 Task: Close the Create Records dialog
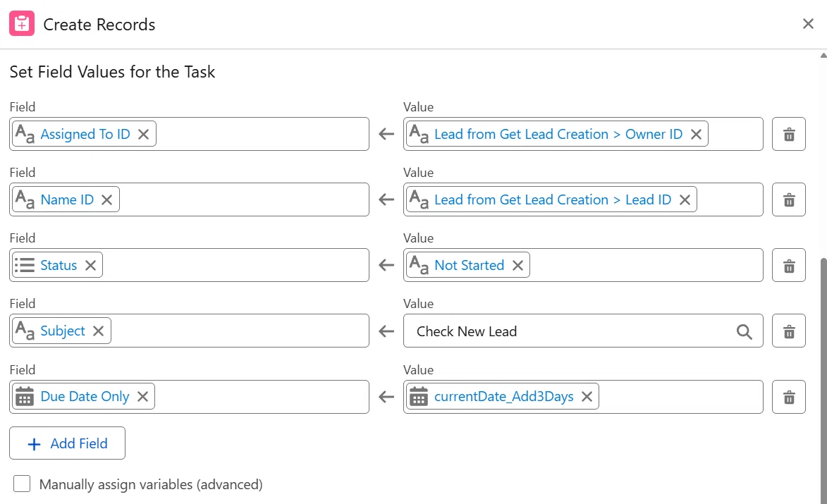tap(808, 24)
